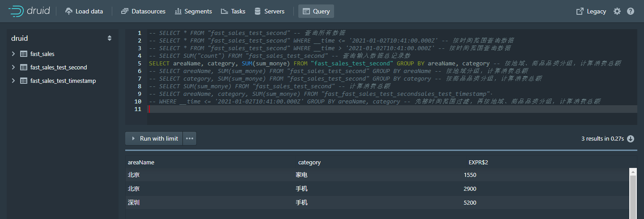The height and width of the screenshot is (219, 644).
Task: Click the fast_sales_test_timestamp table icon
Action: [x=24, y=81]
